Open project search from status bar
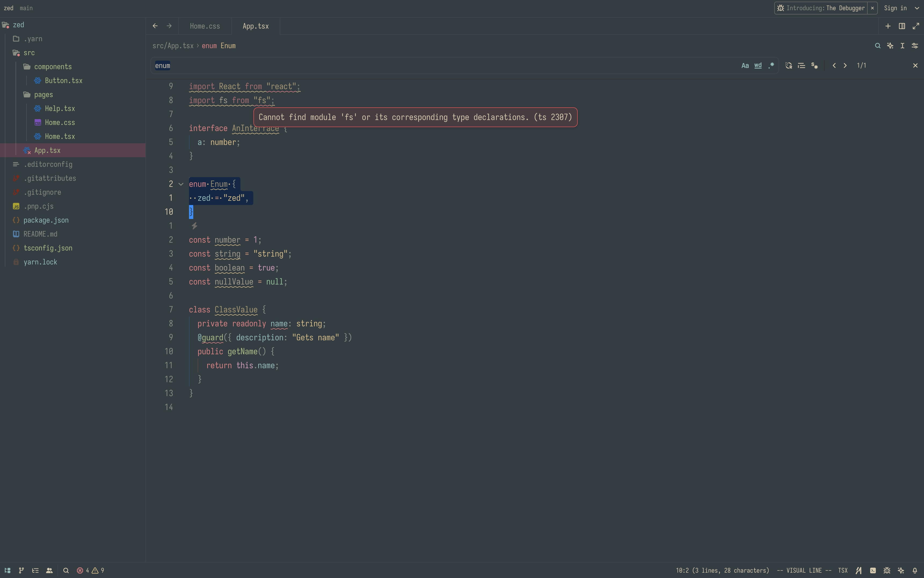 tap(66, 570)
